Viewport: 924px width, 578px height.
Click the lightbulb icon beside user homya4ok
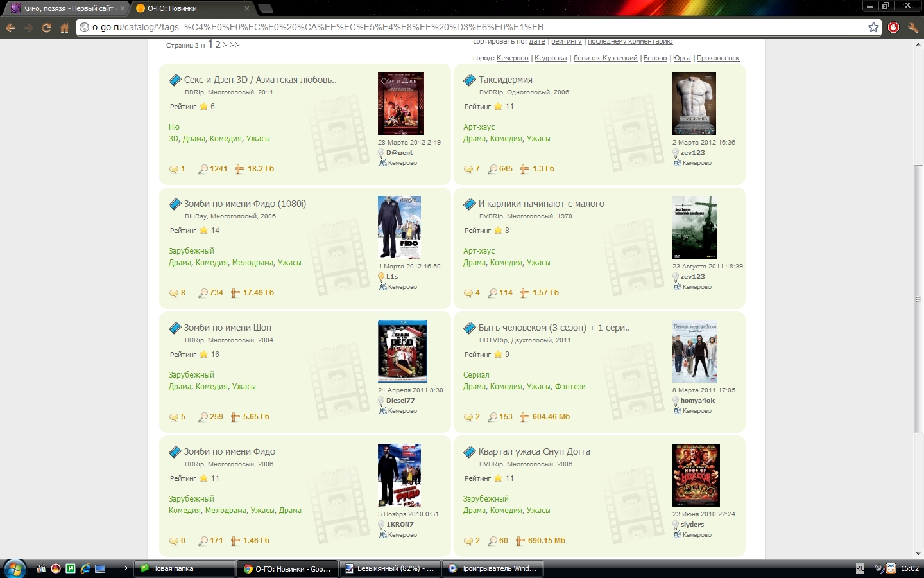point(676,401)
